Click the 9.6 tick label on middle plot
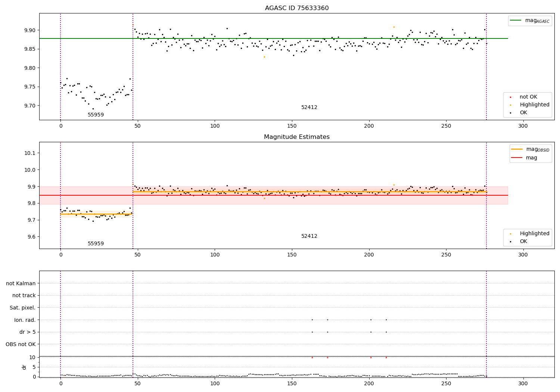 (32, 237)
